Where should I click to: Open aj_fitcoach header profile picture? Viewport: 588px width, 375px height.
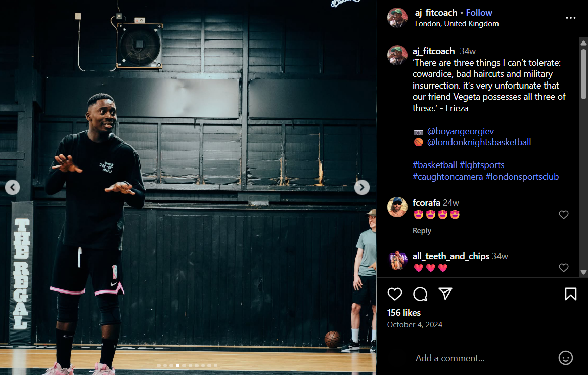point(397,18)
